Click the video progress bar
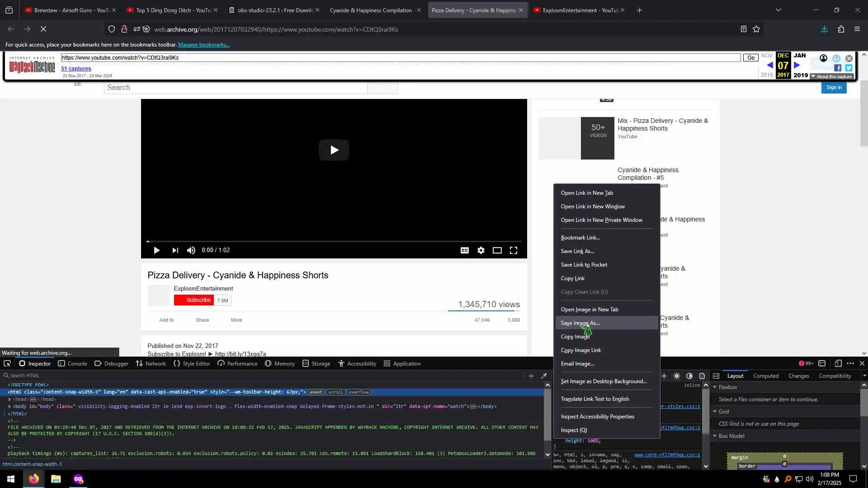Viewport: 868px width, 488px height. pos(334,241)
